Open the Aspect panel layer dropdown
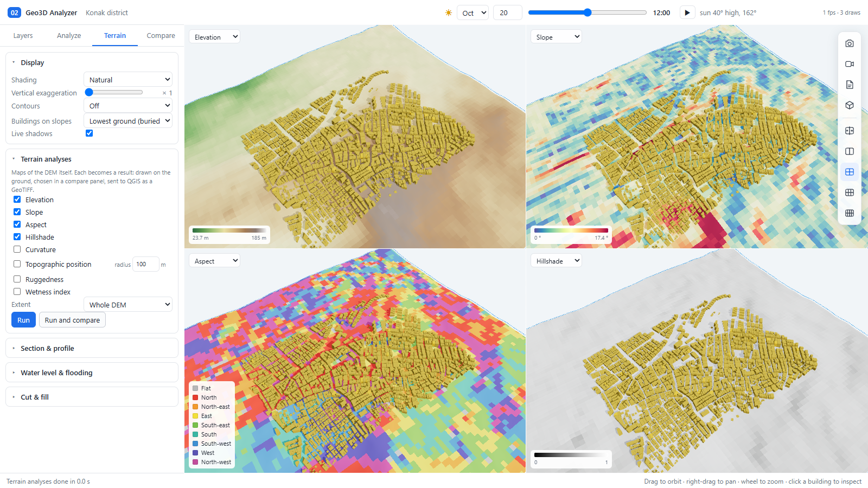 (x=214, y=261)
